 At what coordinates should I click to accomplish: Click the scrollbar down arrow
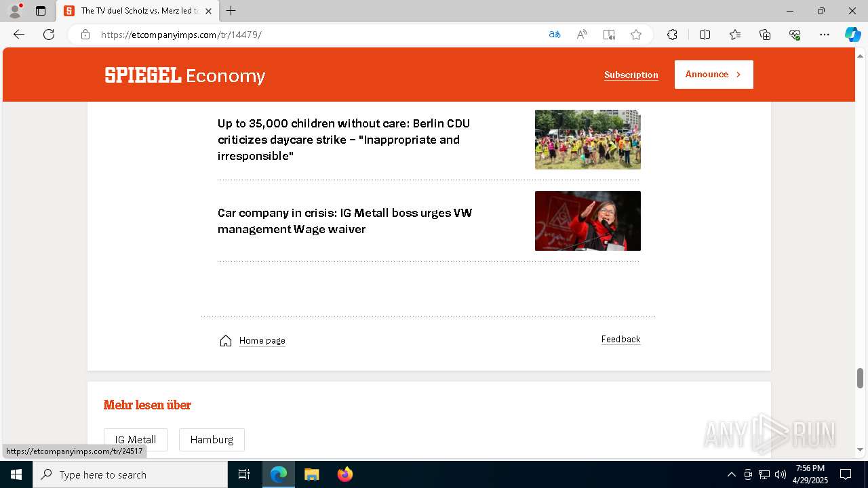[x=861, y=450]
